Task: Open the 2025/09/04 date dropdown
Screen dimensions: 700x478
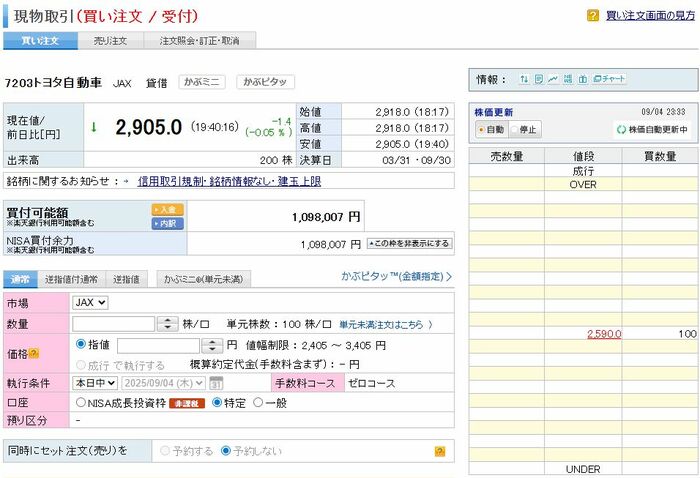Action: coord(163,383)
